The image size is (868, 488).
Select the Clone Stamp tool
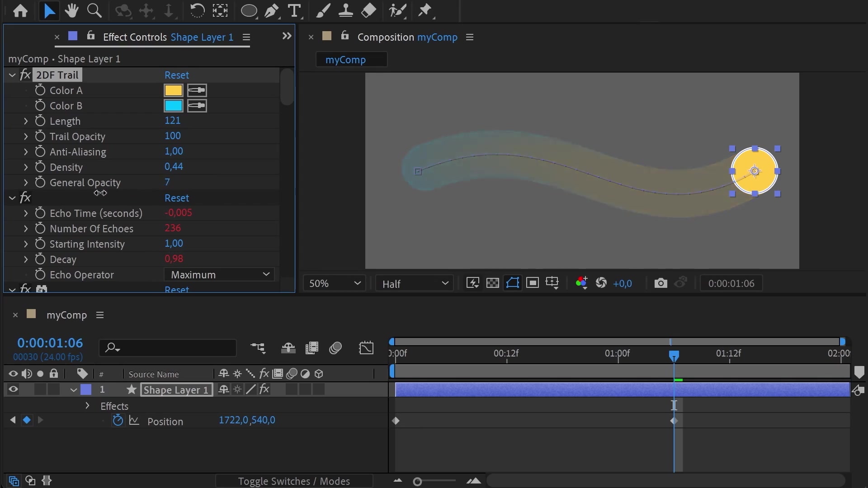tap(346, 10)
